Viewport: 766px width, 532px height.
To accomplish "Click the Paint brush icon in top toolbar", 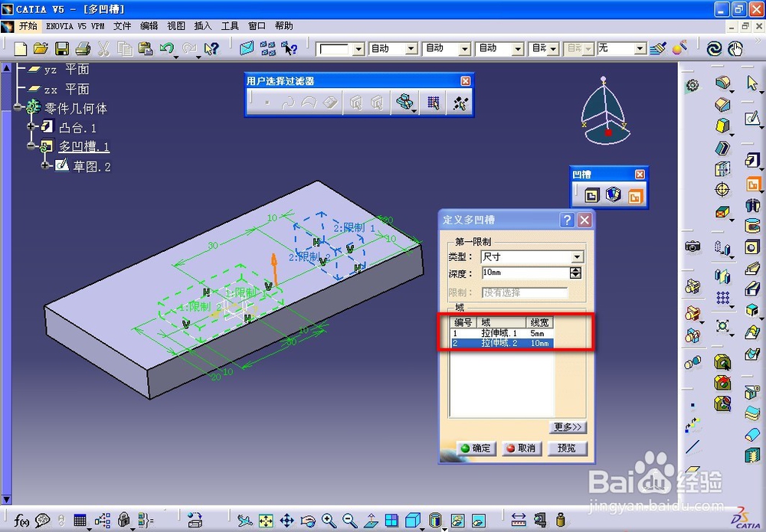I will coord(659,48).
